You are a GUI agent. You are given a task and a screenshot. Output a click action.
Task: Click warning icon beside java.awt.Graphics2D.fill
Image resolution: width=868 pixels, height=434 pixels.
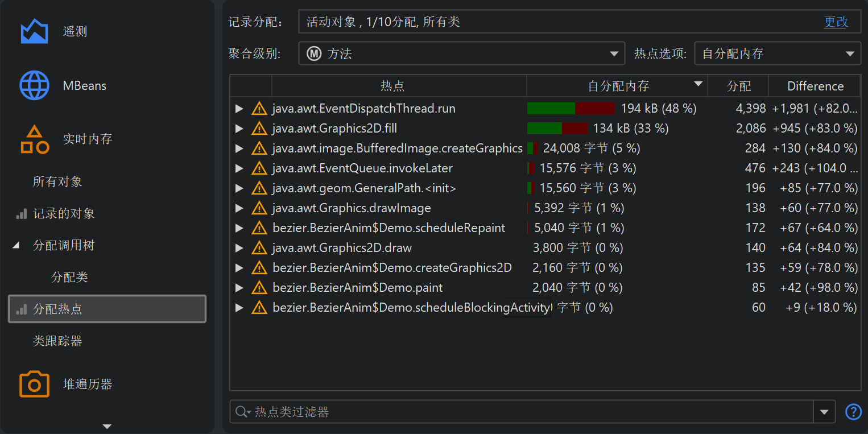coord(259,129)
